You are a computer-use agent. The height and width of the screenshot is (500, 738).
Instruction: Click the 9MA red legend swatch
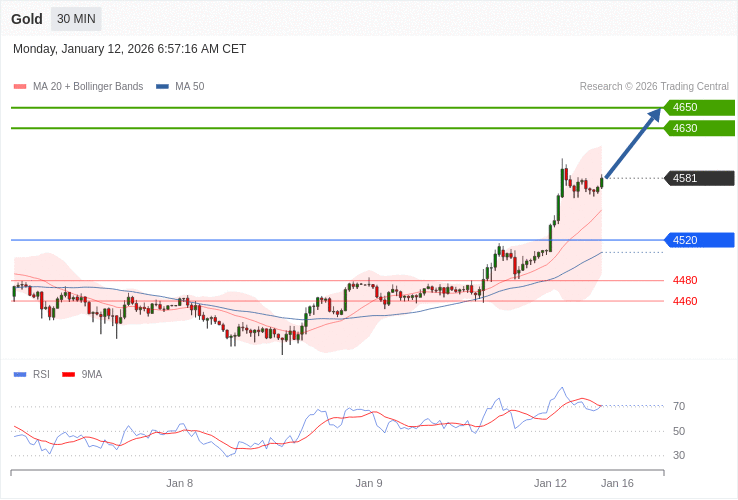pos(68,375)
